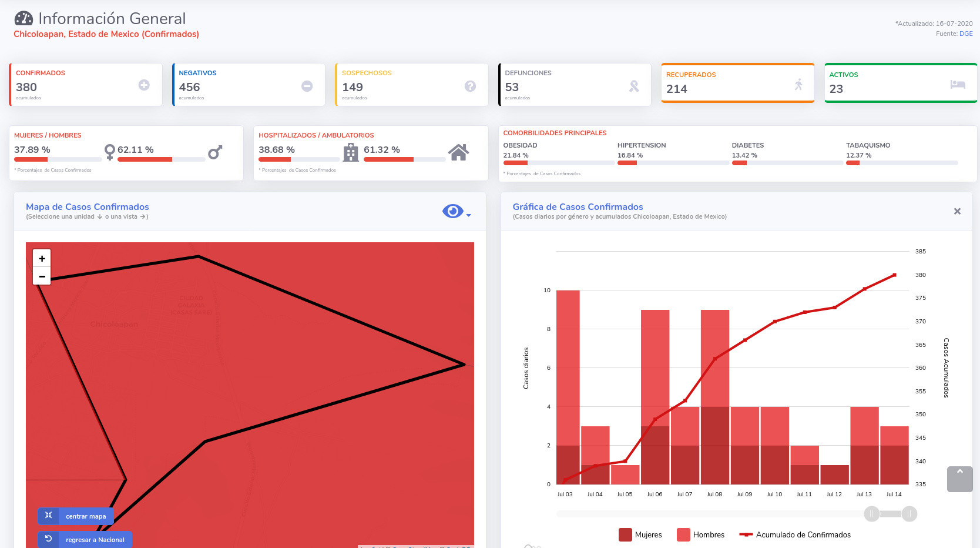Click the Actualizado 16-07-2020 text

click(x=934, y=24)
